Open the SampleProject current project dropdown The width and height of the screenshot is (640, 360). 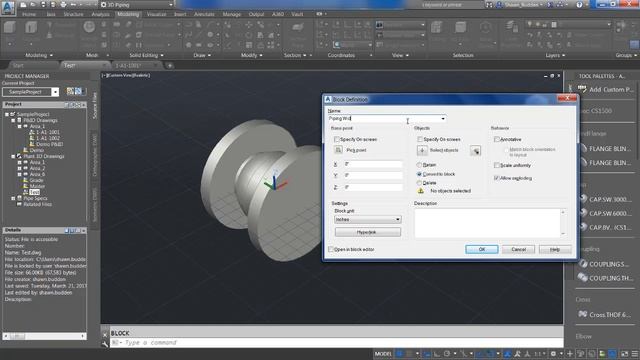point(55,92)
